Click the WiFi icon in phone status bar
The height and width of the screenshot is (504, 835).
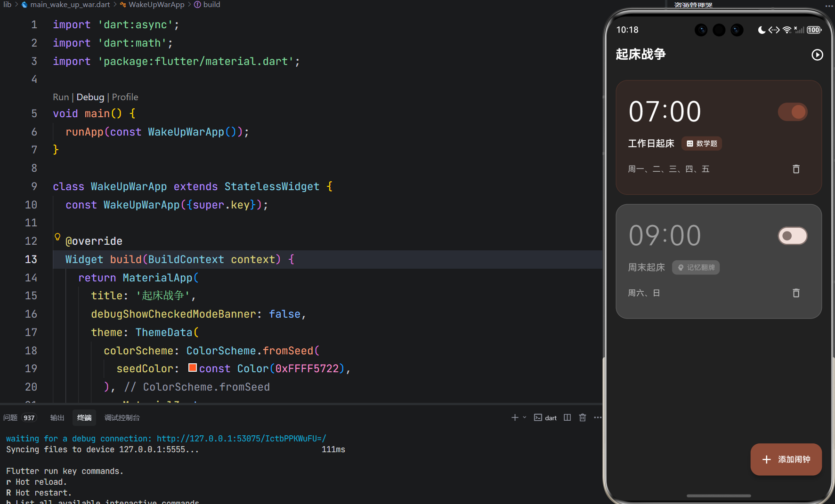pyautogui.click(x=787, y=30)
